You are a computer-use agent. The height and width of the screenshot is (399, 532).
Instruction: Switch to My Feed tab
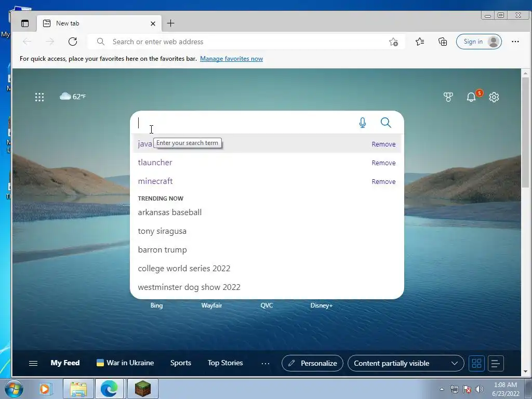tap(65, 363)
